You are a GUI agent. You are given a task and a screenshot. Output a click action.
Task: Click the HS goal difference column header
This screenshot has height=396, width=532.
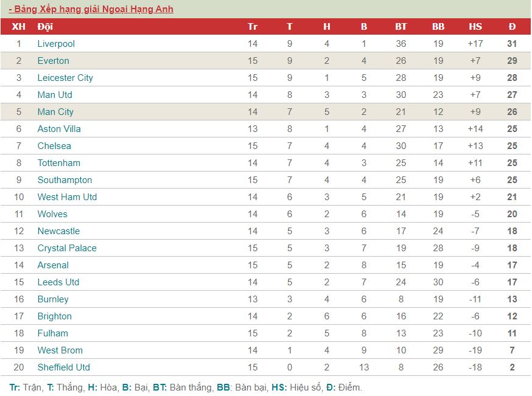click(475, 26)
